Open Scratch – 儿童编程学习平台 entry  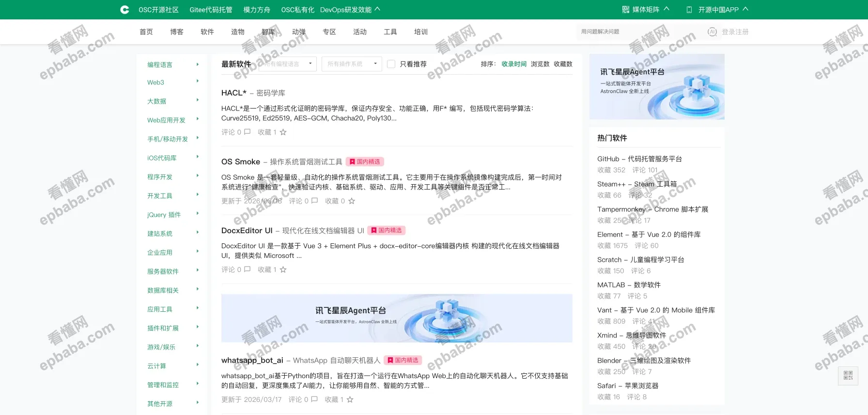coord(641,260)
